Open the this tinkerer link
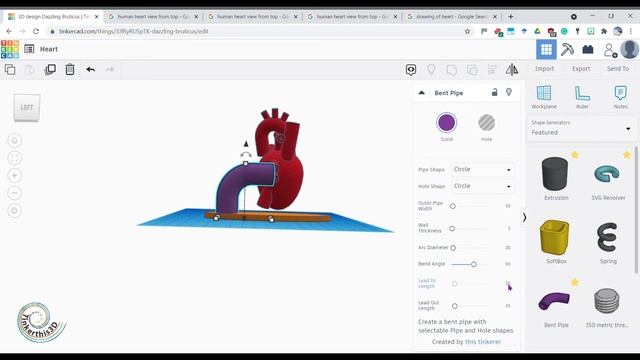 point(483,342)
